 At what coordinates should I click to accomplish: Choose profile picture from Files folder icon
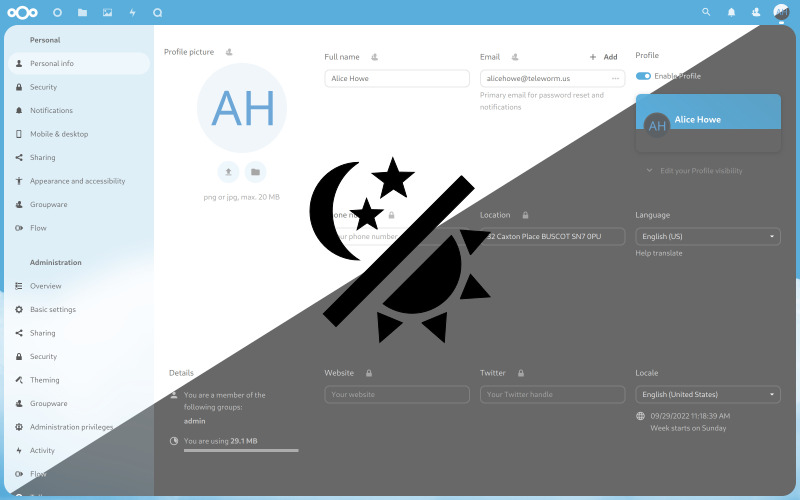(255, 171)
